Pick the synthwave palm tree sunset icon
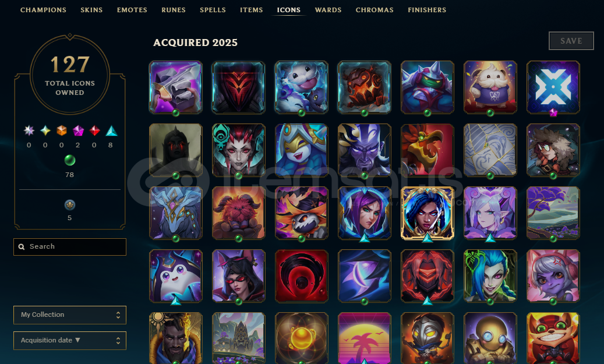Screen dimensions: 604x364 [x=364, y=338]
